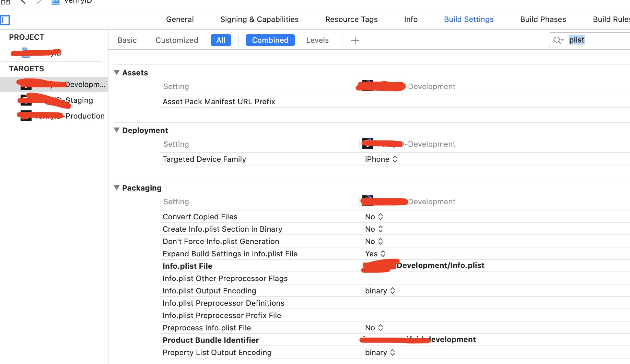Open the Signing & Capabilities tab
630x364 pixels.
259,19
